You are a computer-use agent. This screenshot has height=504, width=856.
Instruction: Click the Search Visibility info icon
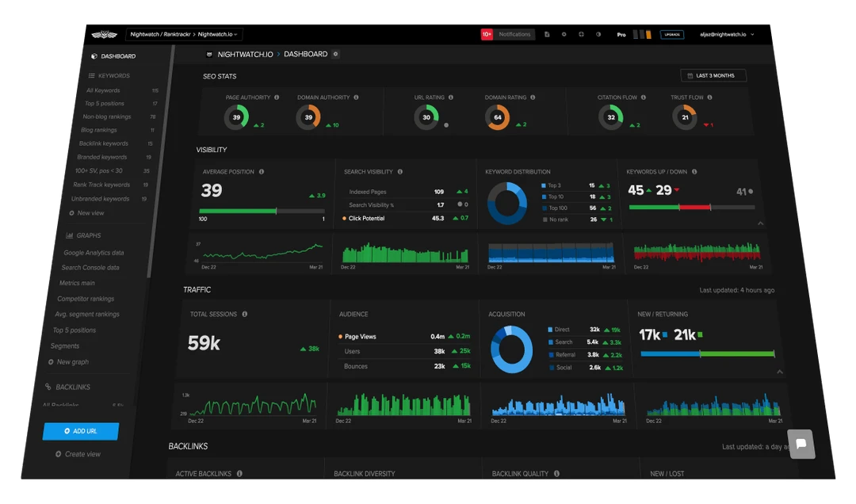[400, 172]
